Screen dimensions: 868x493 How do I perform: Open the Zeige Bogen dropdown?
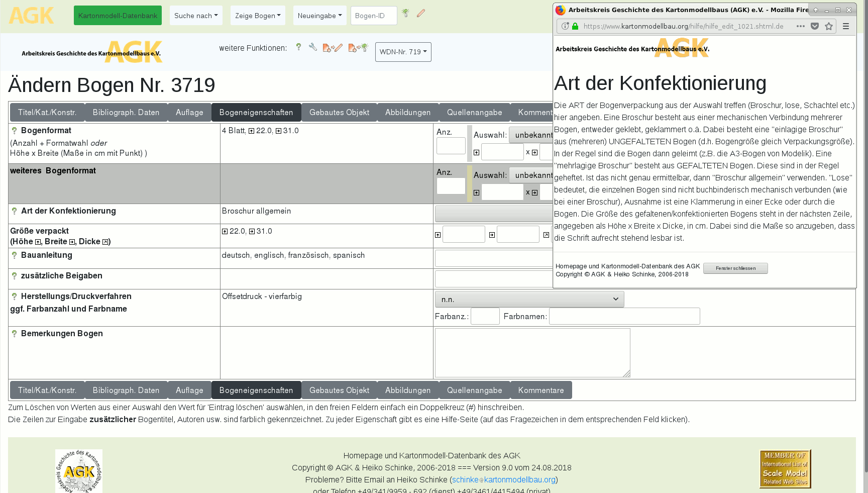[258, 16]
